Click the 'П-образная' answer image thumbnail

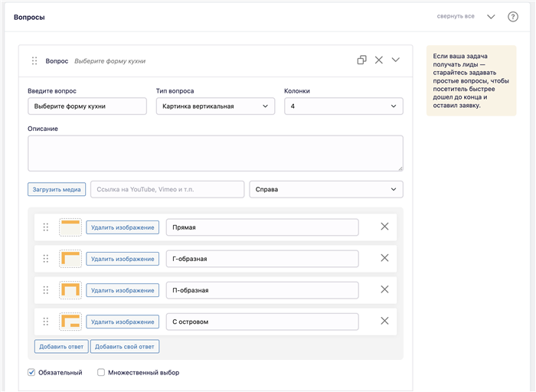70,290
